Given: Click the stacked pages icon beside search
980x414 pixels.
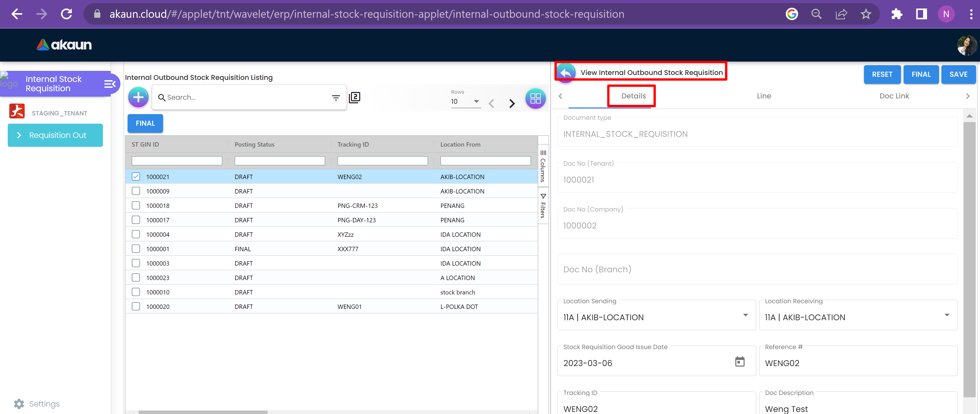Looking at the screenshot, I should (354, 97).
